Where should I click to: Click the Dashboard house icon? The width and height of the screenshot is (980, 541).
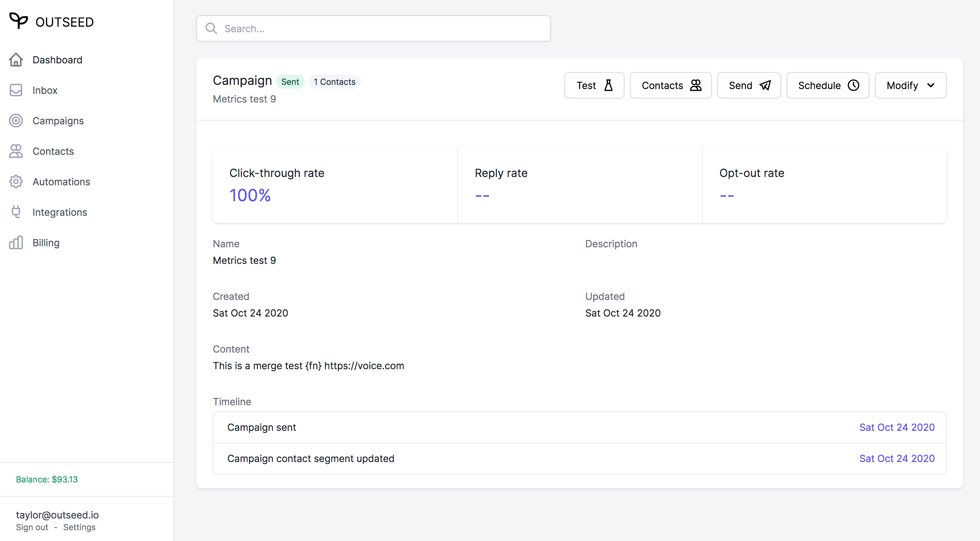[16, 60]
